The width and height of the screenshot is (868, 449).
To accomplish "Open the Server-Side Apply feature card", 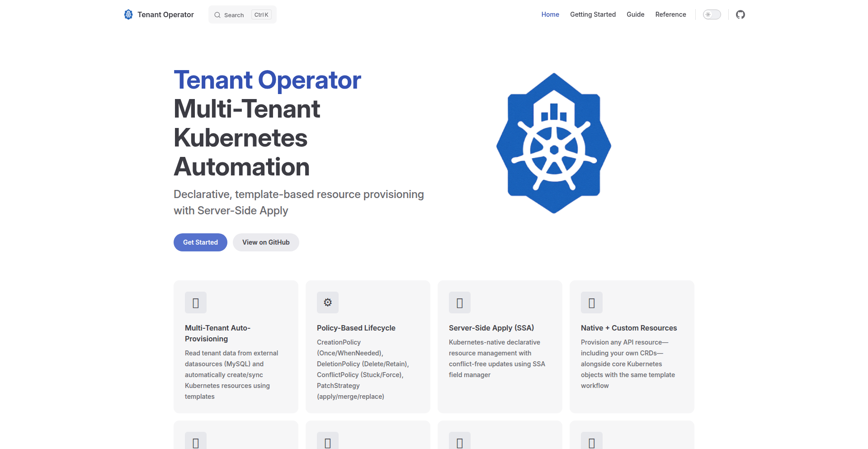I will (x=500, y=347).
